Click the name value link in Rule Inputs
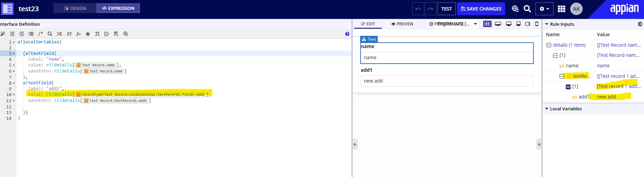 [x=603, y=66]
